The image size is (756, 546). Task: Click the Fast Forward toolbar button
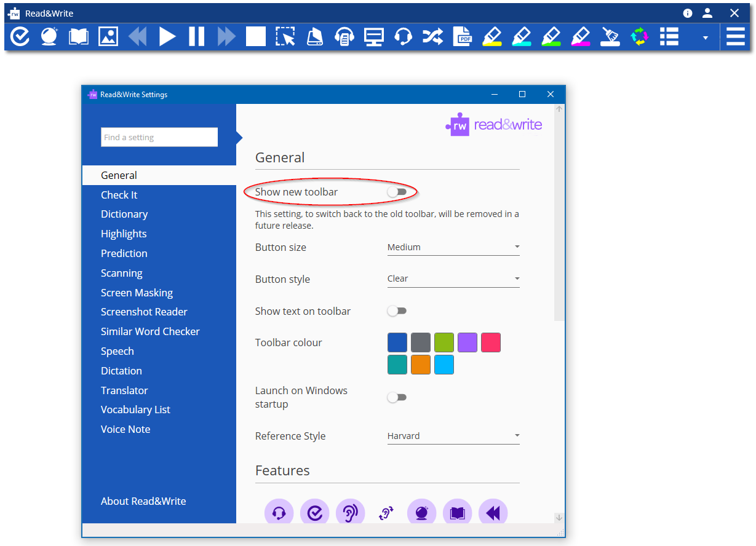[x=226, y=36]
